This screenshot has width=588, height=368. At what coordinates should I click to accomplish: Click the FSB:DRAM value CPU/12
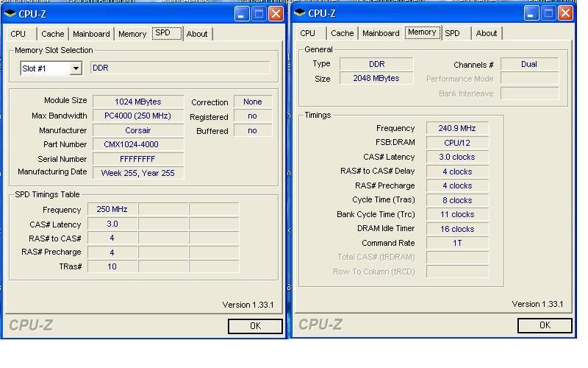(457, 143)
